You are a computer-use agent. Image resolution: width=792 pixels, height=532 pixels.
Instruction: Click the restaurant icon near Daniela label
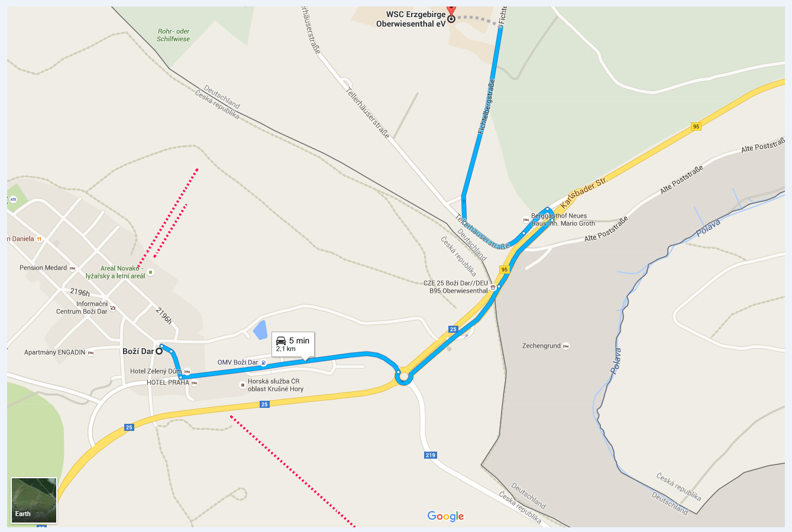click(39, 239)
